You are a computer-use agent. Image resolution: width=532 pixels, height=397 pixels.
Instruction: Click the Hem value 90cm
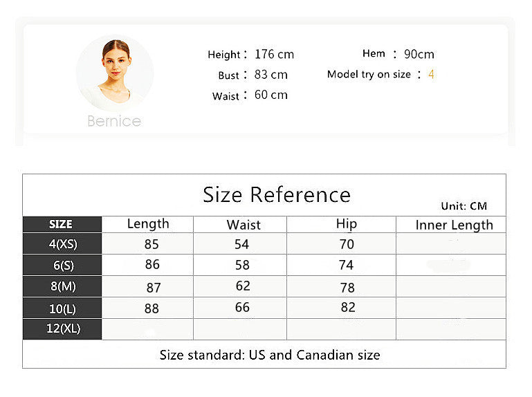419,54
